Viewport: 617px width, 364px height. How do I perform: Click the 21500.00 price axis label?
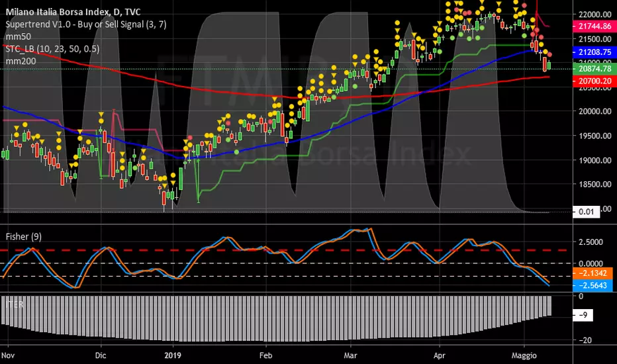(595, 39)
